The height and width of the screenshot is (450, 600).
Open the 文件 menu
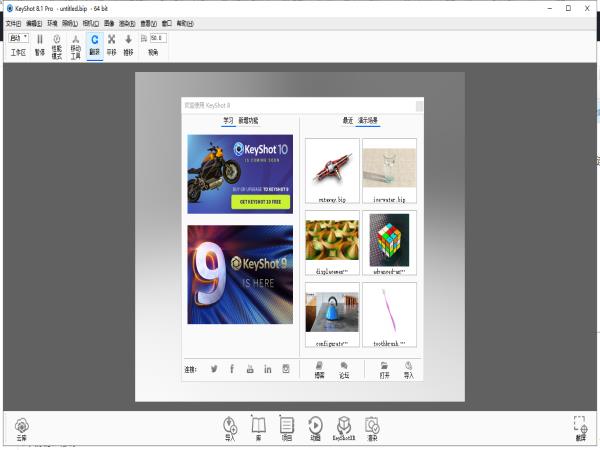coord(12,22)
